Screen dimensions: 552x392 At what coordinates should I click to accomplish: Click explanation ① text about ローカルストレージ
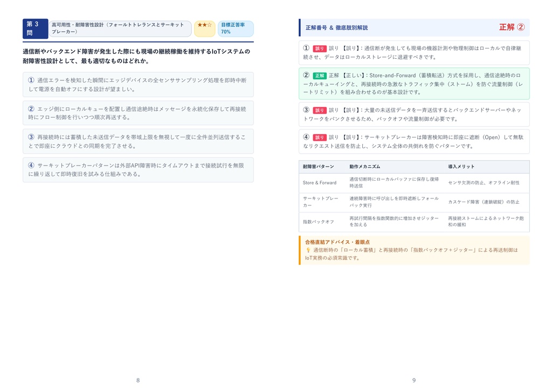point(414,53)
